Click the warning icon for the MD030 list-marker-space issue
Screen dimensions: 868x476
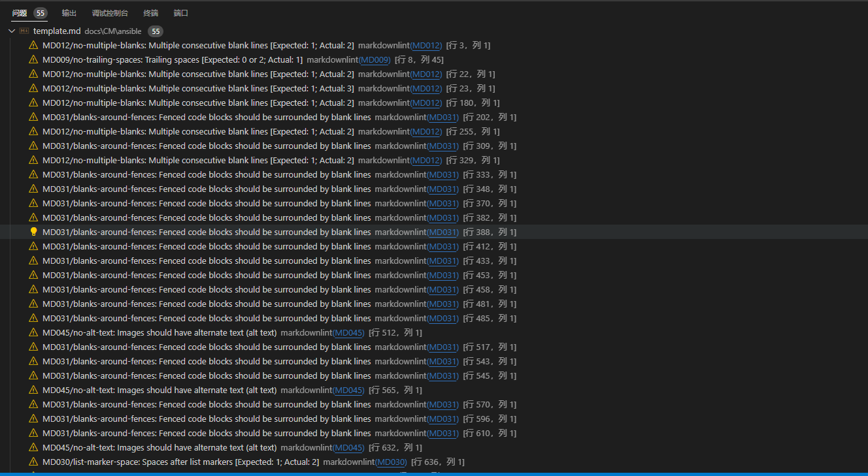coord(33,462)
